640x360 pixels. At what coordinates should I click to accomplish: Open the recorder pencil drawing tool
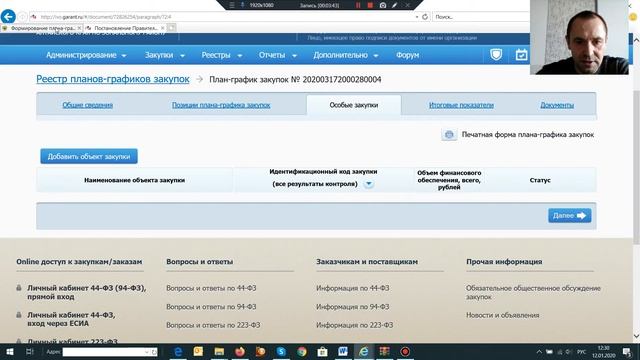[394, 5]
